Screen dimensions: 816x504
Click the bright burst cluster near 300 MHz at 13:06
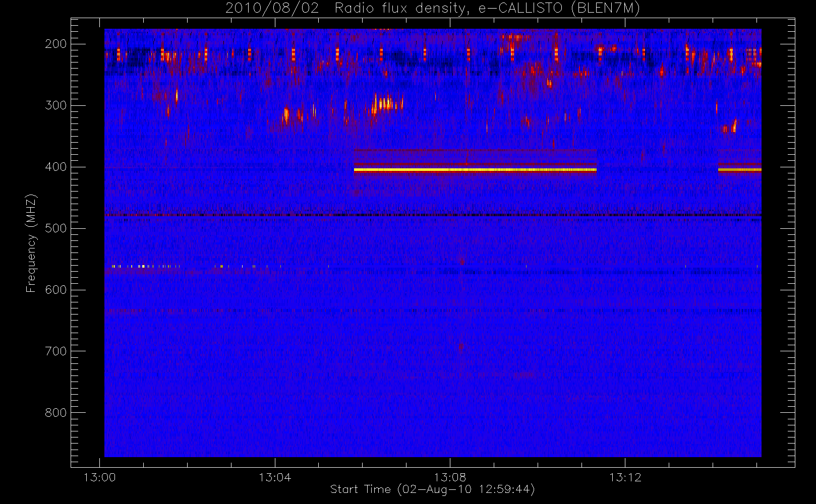[x=386, y=105]
